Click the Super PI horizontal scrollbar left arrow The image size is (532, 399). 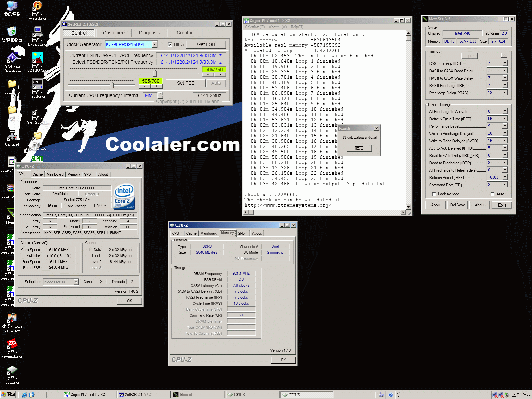click(246, 212)
